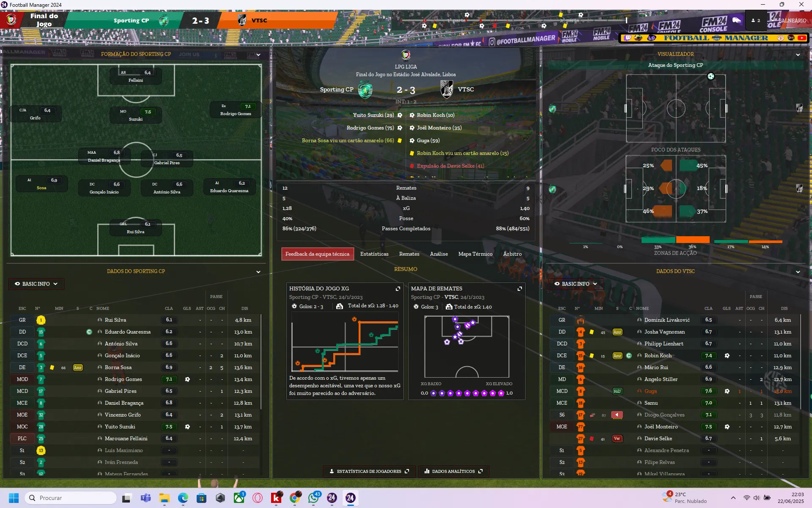
Task: Switch to the Estatísticas tab
Action: click(374, 254)
